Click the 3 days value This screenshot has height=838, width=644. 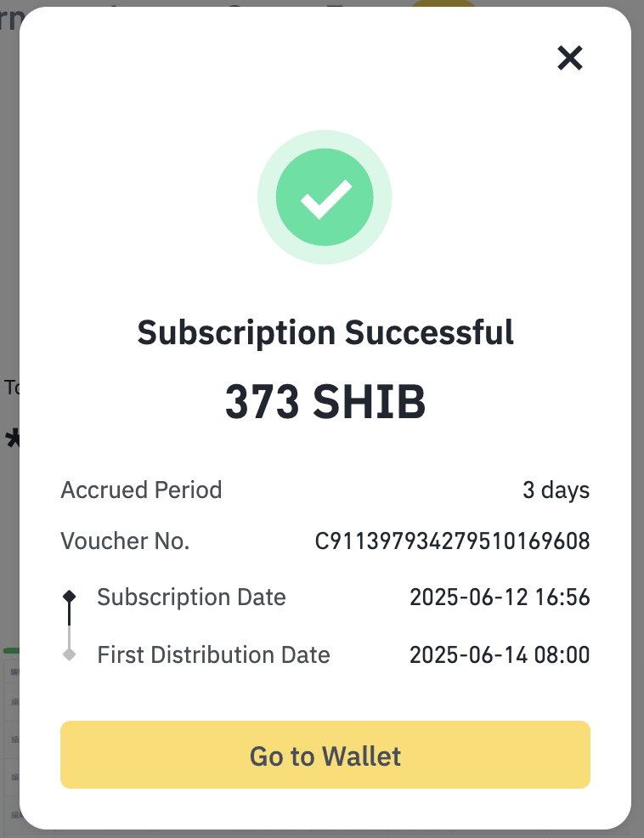coord(556,490)
